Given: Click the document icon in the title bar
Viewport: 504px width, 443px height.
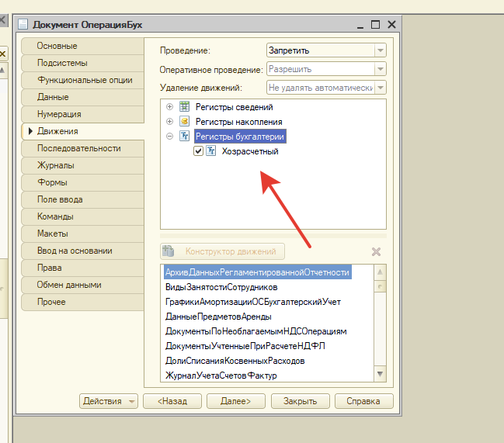Looking at the screenshot, I should pos(23,24).
